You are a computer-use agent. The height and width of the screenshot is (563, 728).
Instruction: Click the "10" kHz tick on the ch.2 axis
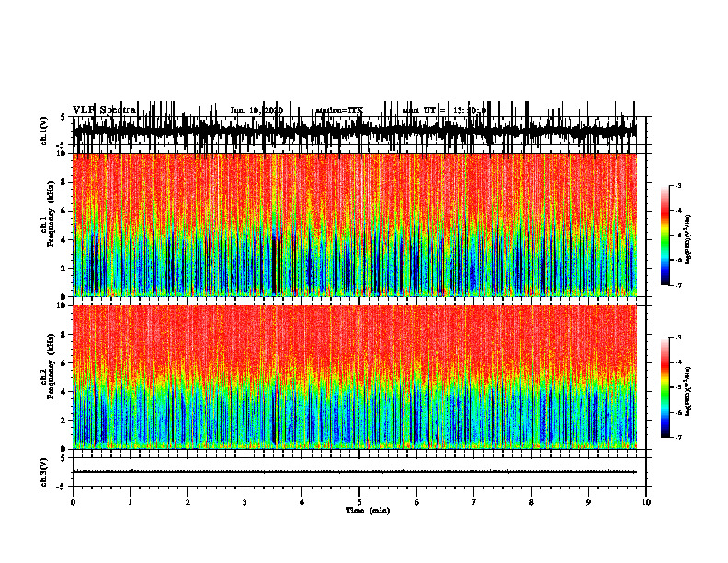point(62,305)
